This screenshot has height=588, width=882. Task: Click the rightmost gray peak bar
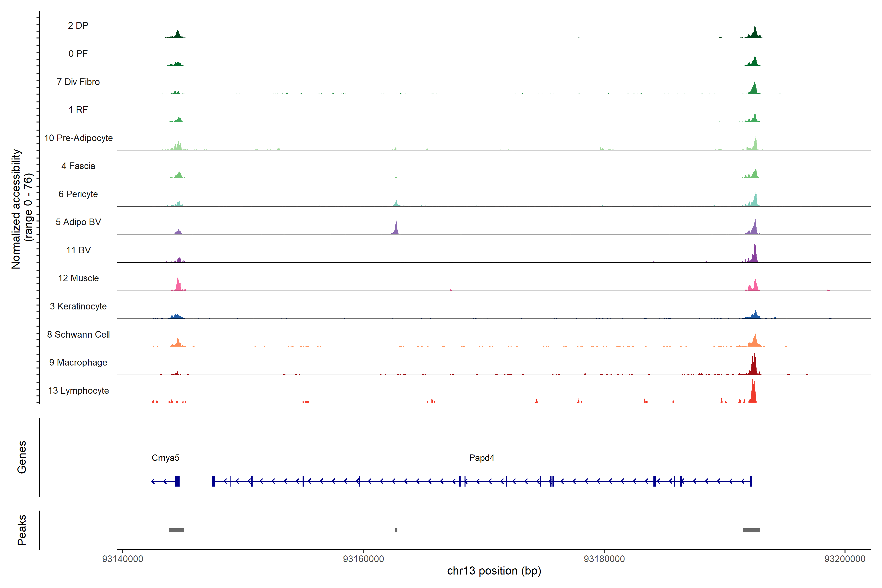click(751, 530)
